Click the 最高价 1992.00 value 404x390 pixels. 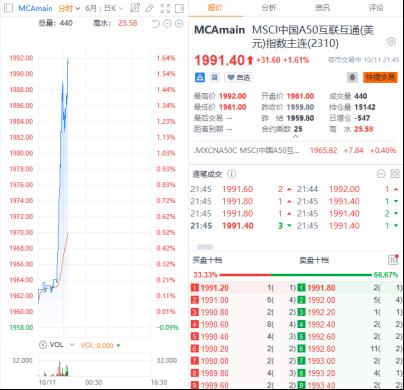pyautogui.click(x=233, y=96)
